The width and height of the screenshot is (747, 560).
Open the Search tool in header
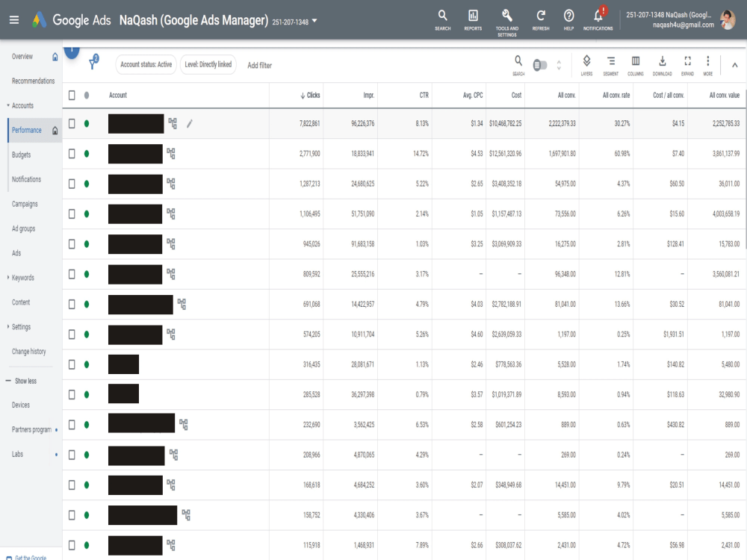click(442, 20)
